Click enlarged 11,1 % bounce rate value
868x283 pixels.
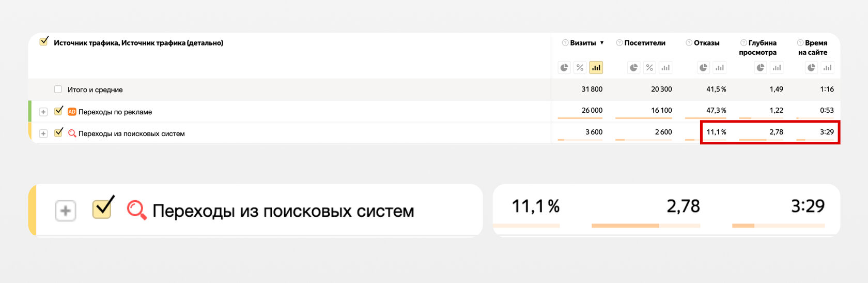pos(535,206)
